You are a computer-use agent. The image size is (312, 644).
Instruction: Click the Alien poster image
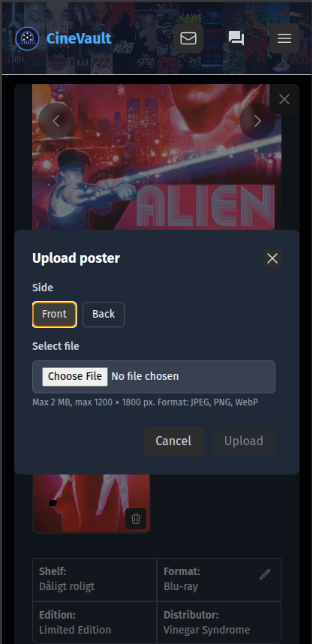(x=157, y=157)
